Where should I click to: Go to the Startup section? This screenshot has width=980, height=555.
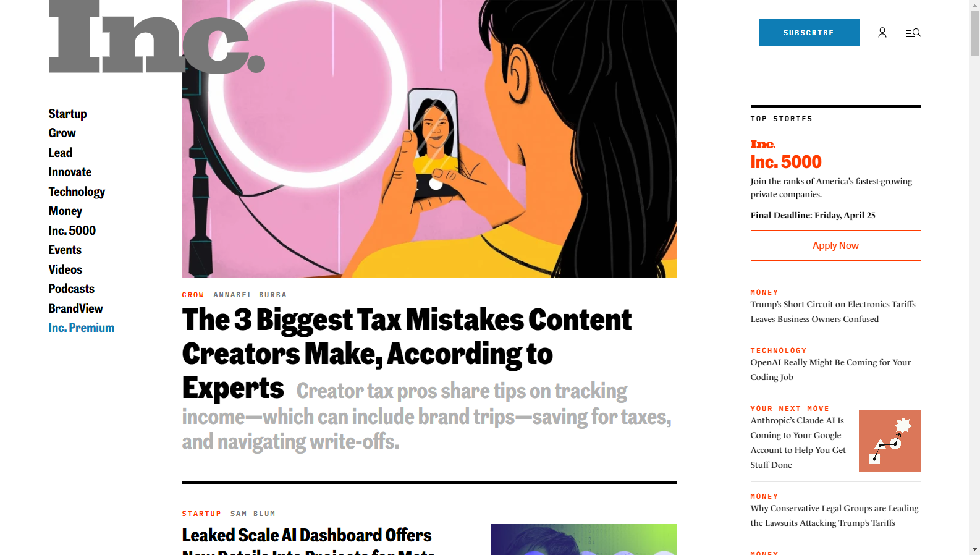click(67, 114)
